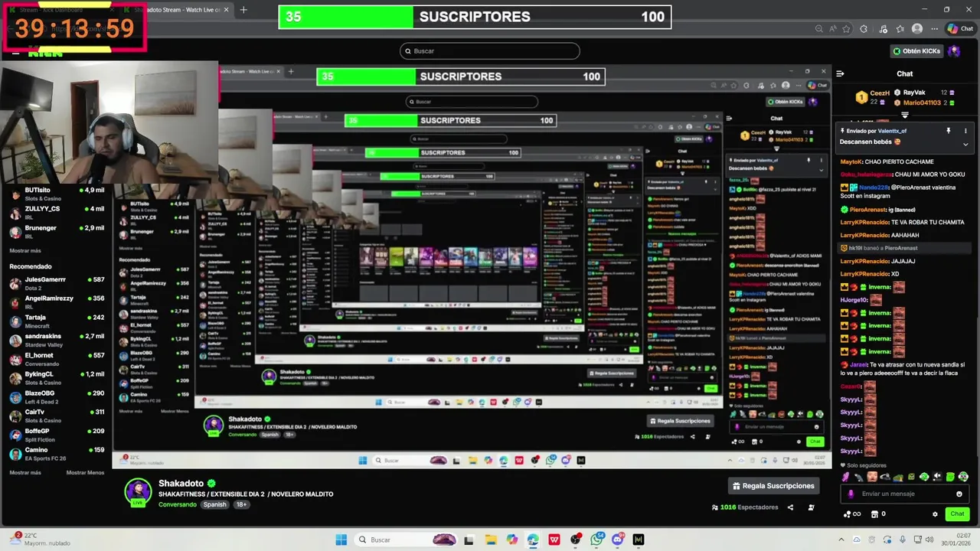Open WhatsApp from the taskbar
The height and width of the screenshot is (551, 980).
[596, 540]
